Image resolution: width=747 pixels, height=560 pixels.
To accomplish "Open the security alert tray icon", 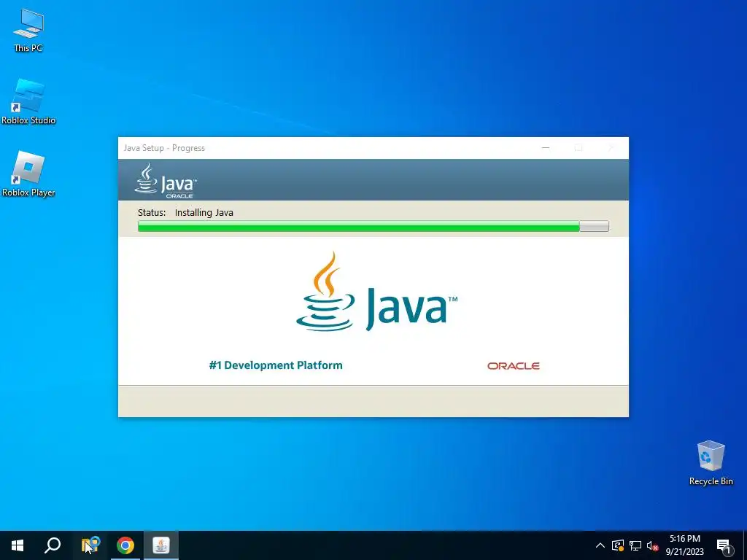I will click(618, 545).
